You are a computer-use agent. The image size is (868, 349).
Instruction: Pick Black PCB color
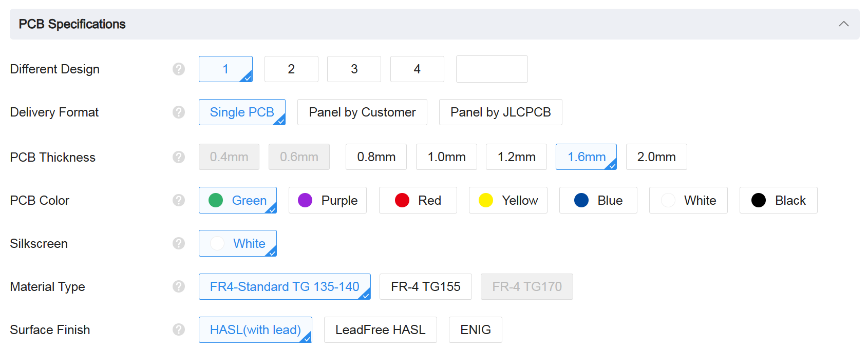pos(779,200)
